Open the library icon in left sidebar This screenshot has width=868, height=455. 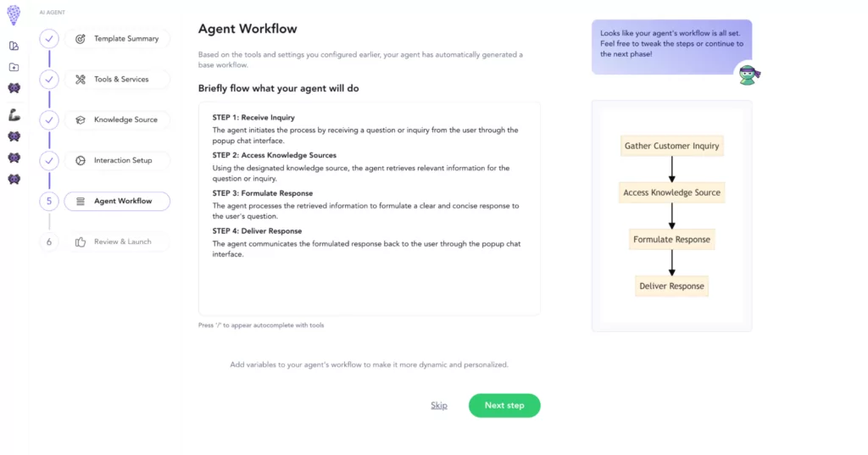point(14,46)
